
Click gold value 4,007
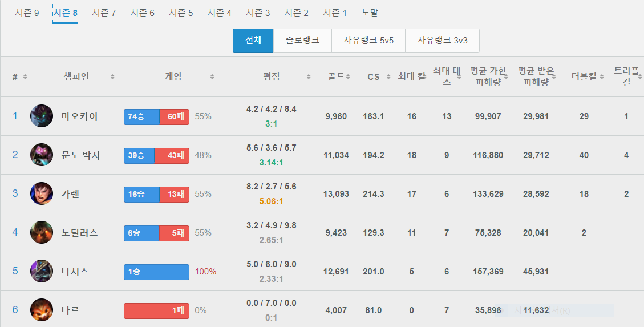point(336,310)
